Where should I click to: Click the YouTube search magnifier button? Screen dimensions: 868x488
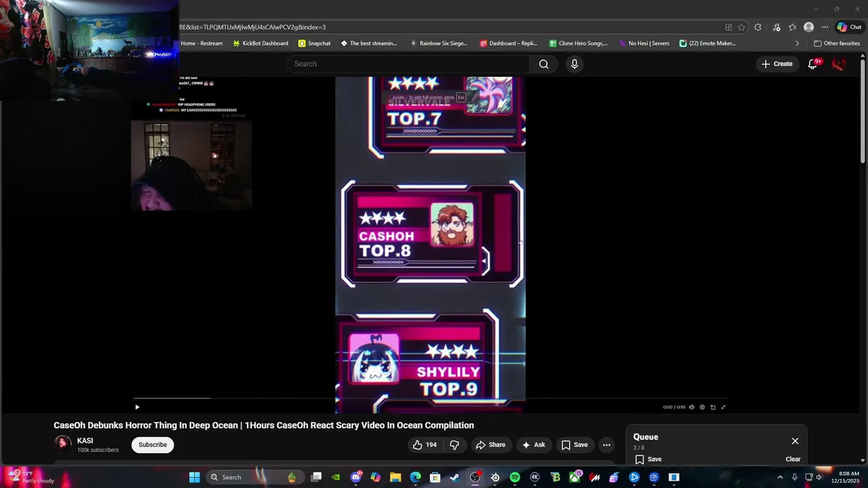click(544, 64)
